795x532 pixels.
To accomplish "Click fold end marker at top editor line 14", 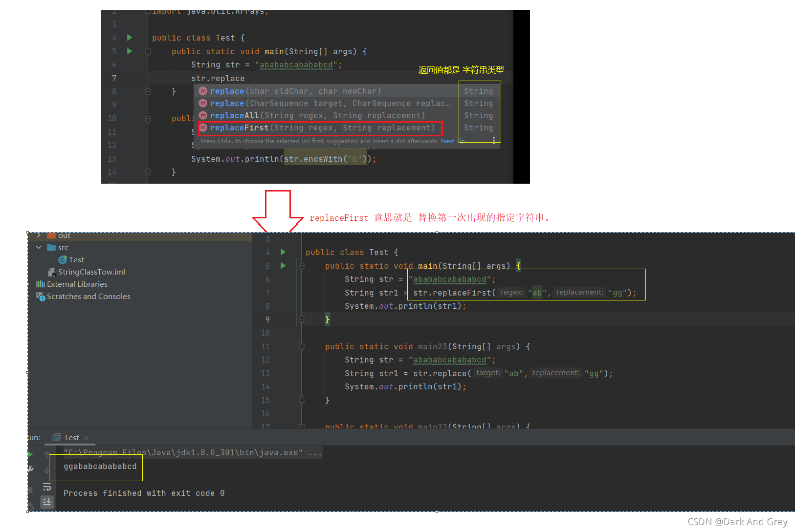I will (148, 172).
